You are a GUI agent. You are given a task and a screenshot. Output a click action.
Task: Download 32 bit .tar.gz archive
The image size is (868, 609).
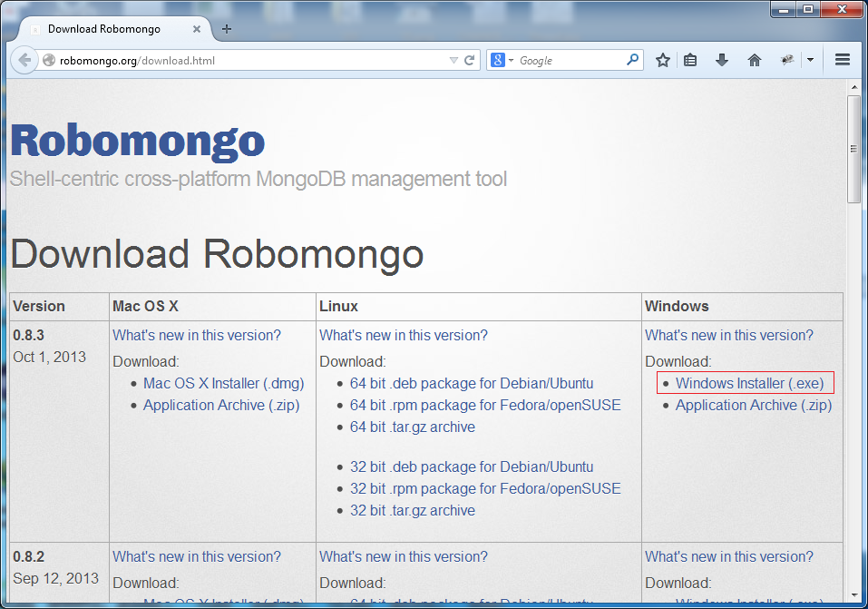pyautogui.click(x=413, y=510)
